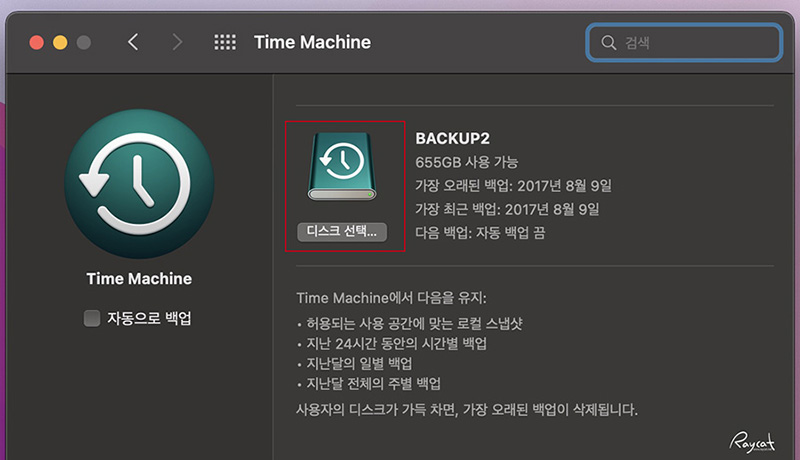Enable the 자동으로 백업 checkbox
The width and height of the screenshot is (800, 460).
pyautogui.click(x=92, y=318)
